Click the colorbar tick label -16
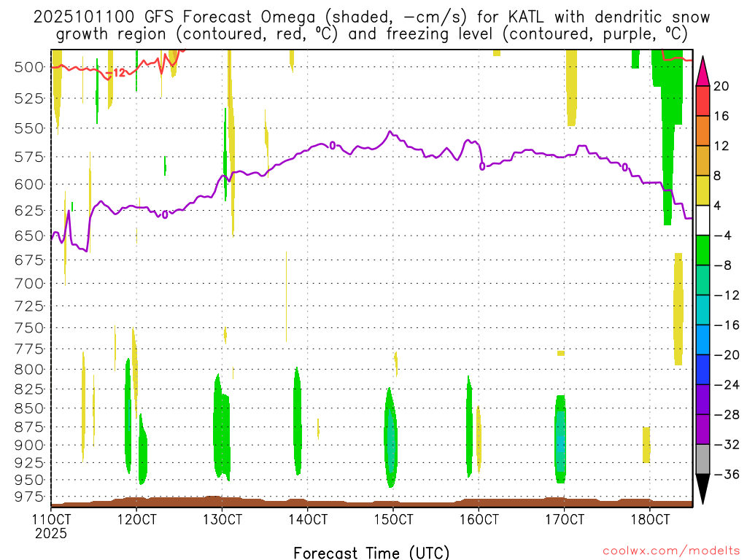Viewport: 747px width, 560px height. pyautogui.click(x=727, y=325)
